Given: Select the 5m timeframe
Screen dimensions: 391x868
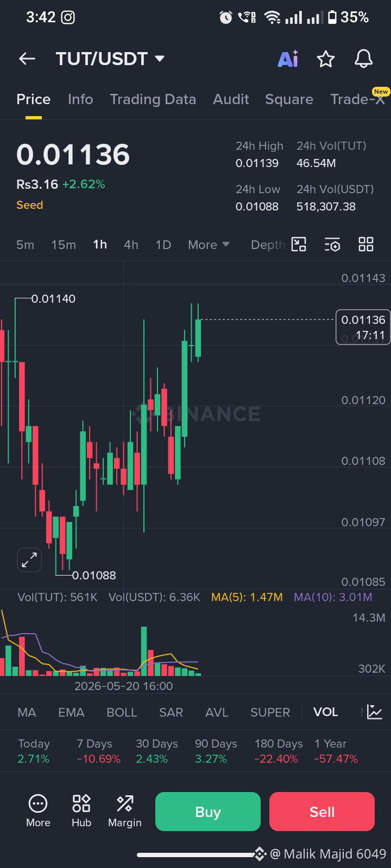Looking at the screenshot, I should point(25,245).
